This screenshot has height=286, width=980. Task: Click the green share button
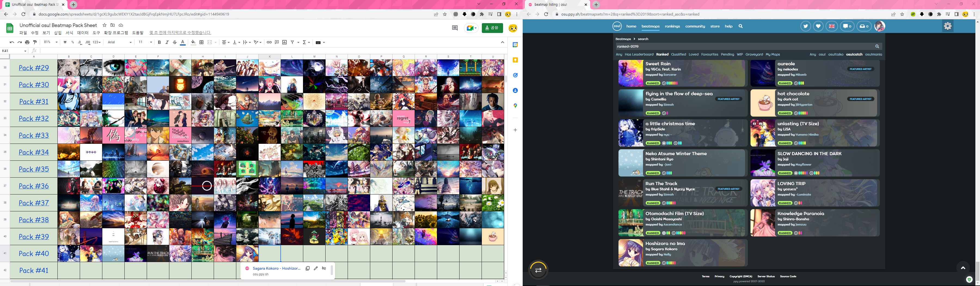[492, 28]
